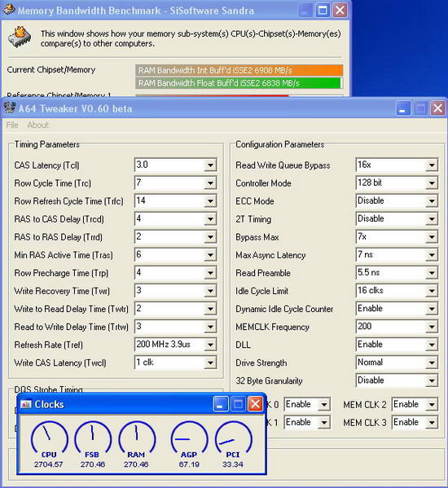
Task: Click the Configuration Parameters group label
Action: (279, 144)
